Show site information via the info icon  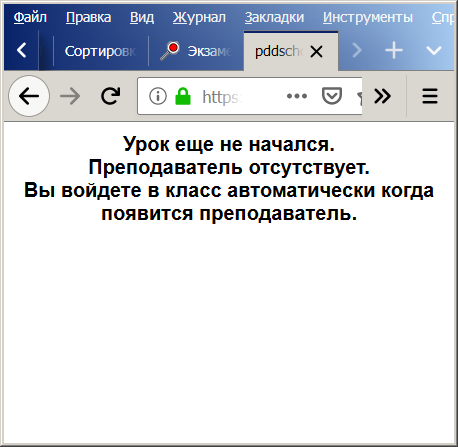pyautogui.click(x=157, y=96)
